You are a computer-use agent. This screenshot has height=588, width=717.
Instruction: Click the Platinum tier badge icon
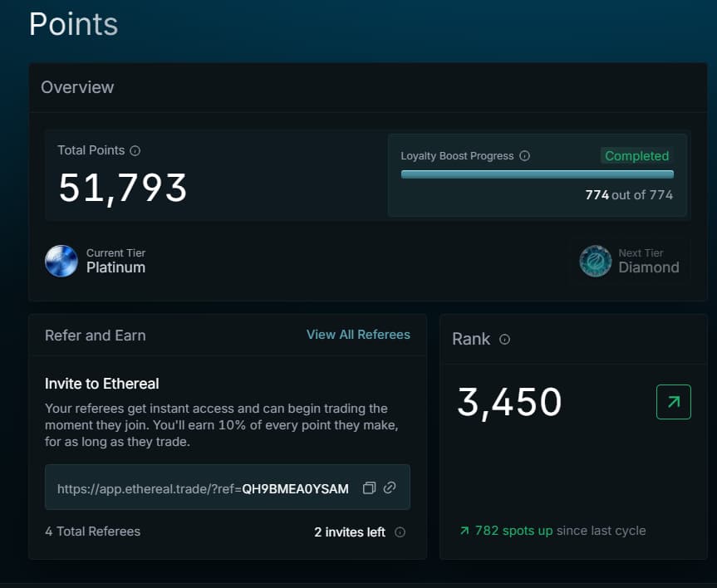pyautogui.click(x=61, y=261)
